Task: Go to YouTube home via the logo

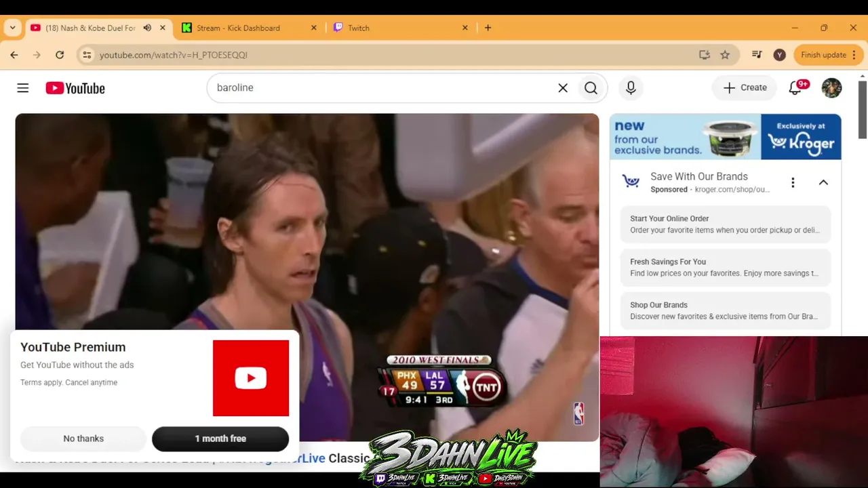Action: coord(75,88)
